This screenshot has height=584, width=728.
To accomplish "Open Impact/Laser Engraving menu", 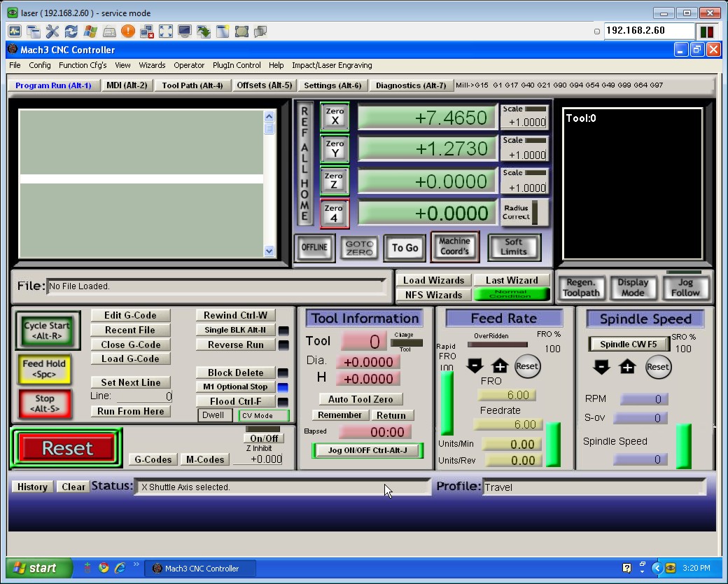I will click(332, 65).
